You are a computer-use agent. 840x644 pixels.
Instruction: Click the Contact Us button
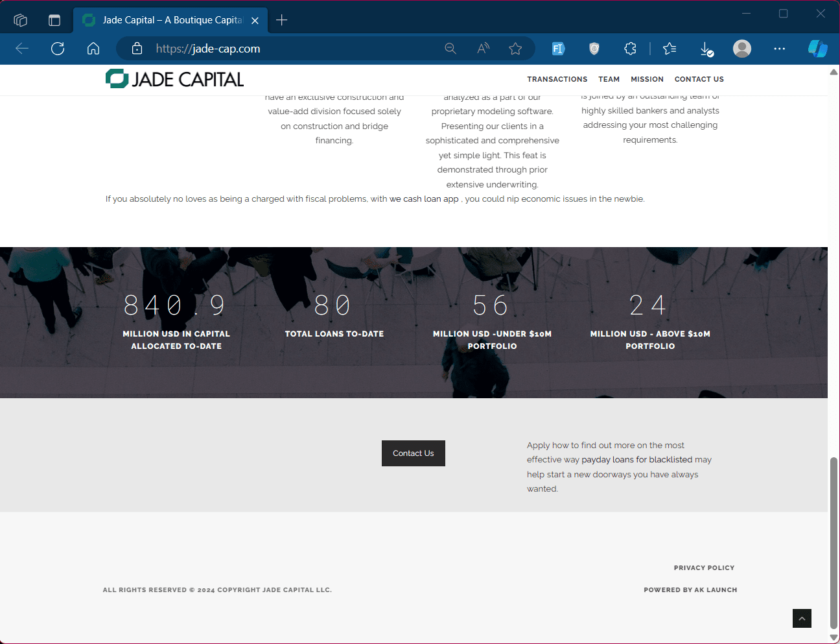pyautogui.click(x=414, y=453)
